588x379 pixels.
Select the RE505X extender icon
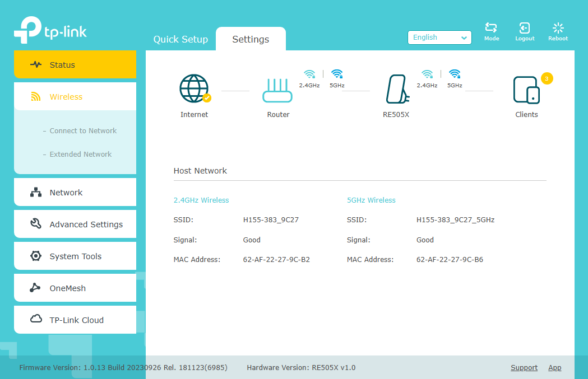tap(397, 89)
